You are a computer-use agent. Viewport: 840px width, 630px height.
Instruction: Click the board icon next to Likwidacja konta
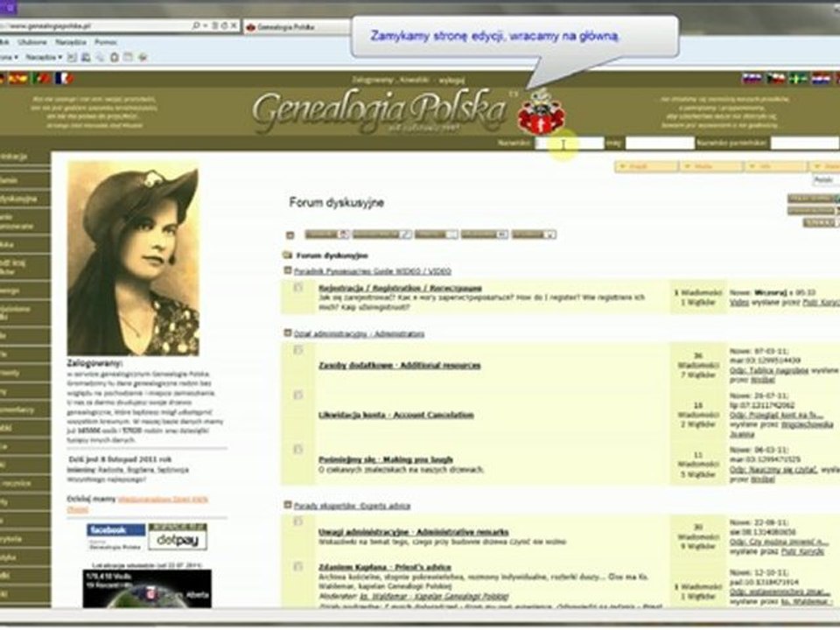pyautogui.click(x=298, y=395)
